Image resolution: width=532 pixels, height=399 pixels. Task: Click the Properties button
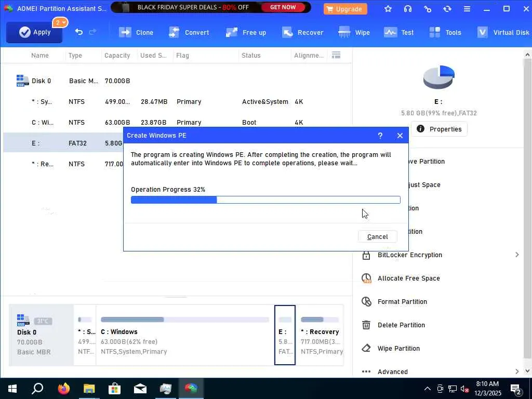click(439, 129)
